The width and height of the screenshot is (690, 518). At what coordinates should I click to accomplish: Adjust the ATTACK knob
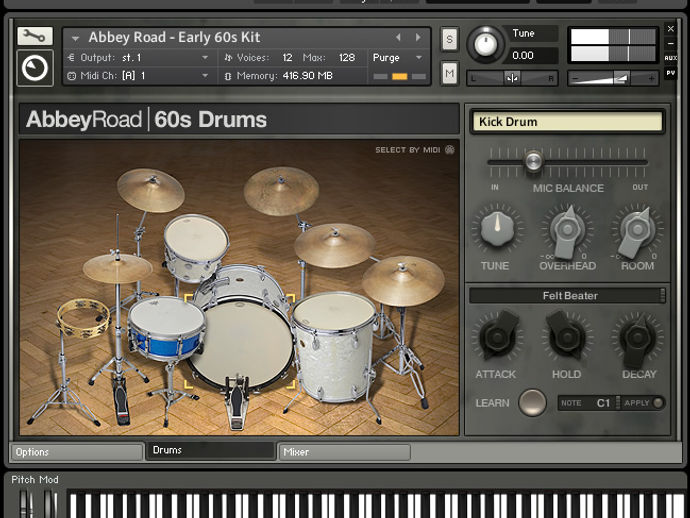(498, 337)
